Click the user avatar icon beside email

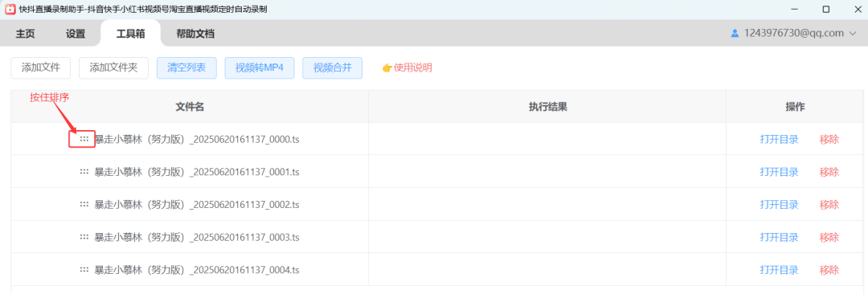pos(735,33)
